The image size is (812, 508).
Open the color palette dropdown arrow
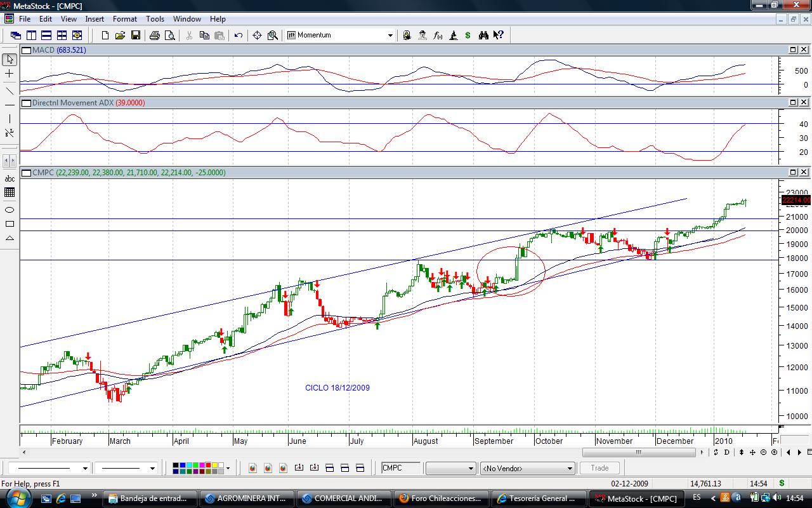pyautogui.click(x=228, y=469)
